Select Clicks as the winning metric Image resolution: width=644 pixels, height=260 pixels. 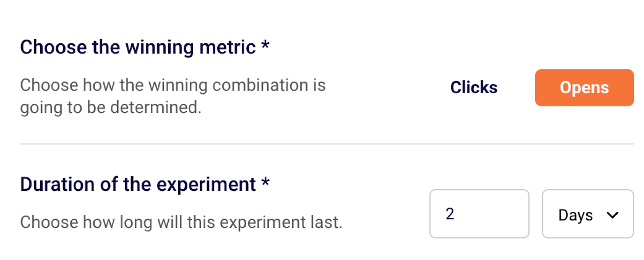[x=473, y=88]
